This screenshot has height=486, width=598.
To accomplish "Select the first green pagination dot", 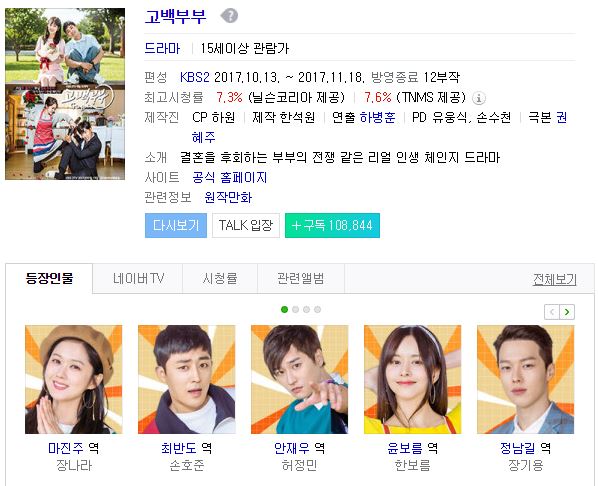I will [284, 309].
